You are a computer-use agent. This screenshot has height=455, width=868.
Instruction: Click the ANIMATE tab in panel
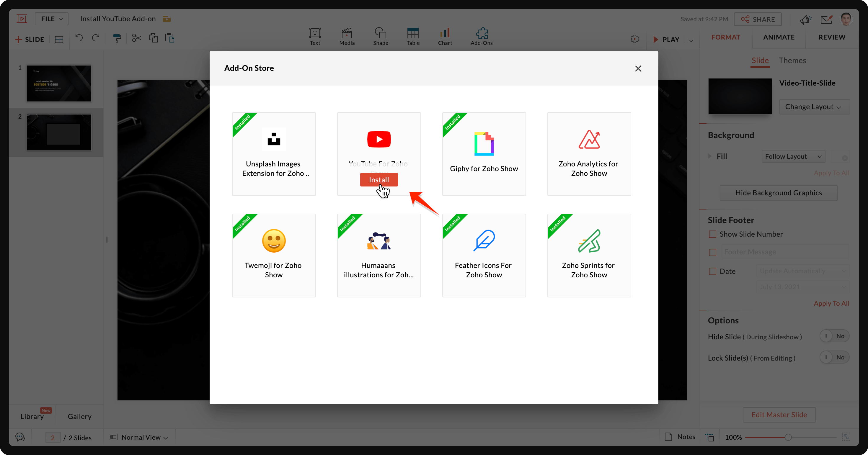tap(779, 37)
